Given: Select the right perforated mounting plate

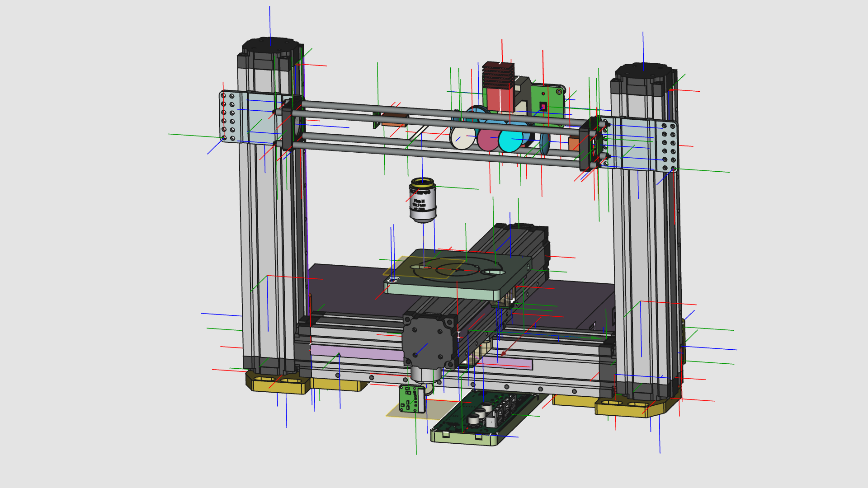Looking at the screenshot, I should tap(668, 146).
